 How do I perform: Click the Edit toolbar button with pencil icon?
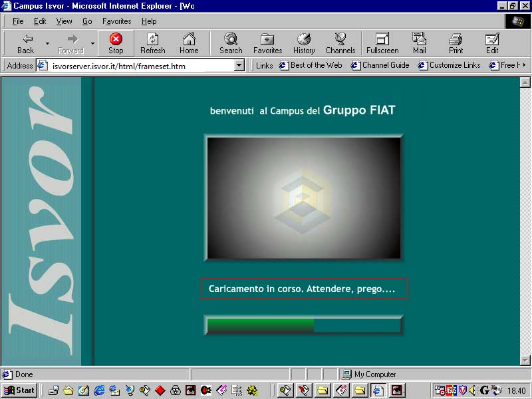click(x=492, y=43)
